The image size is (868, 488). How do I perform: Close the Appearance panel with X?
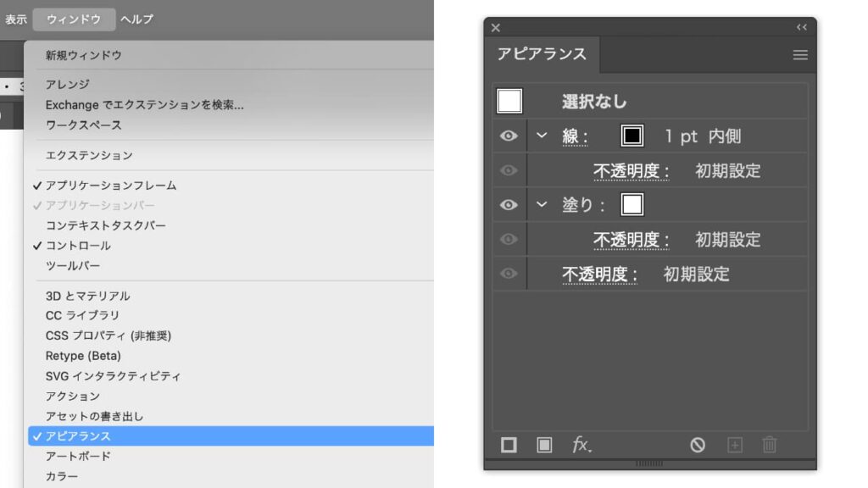pos(495,28)
